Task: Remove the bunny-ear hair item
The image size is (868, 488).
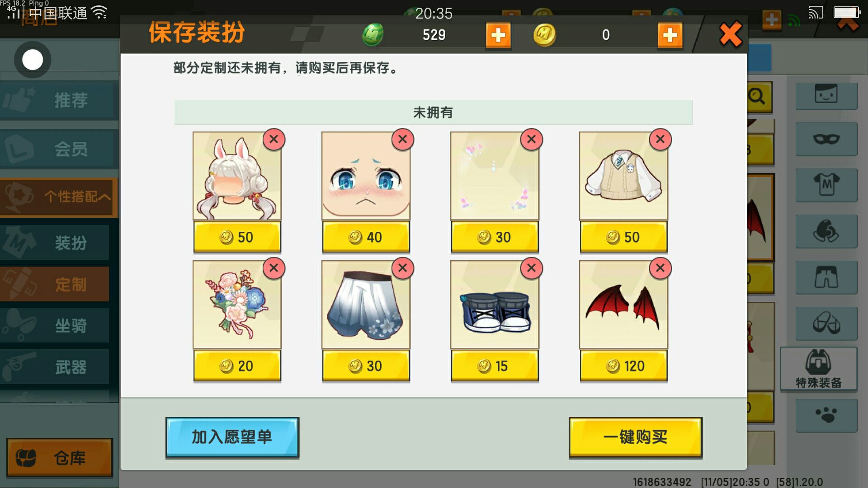Action: click(274, 139)
